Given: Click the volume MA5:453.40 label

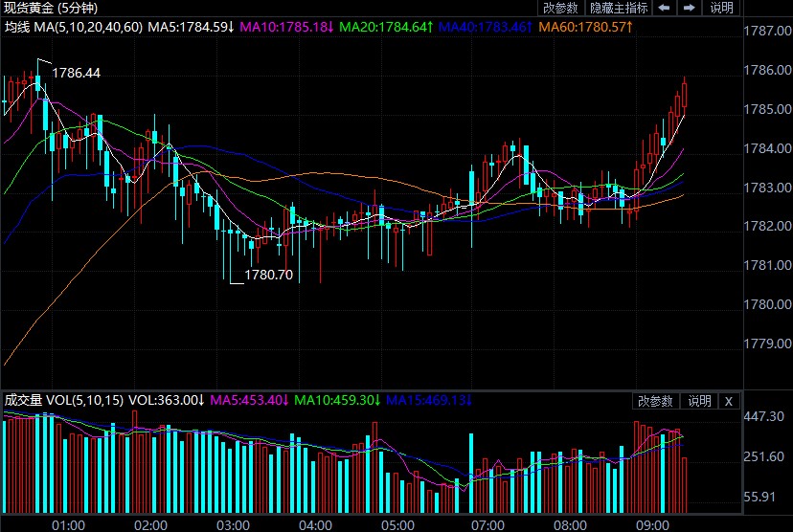Looking at the screenshot, I should click(x=249, y=400).
